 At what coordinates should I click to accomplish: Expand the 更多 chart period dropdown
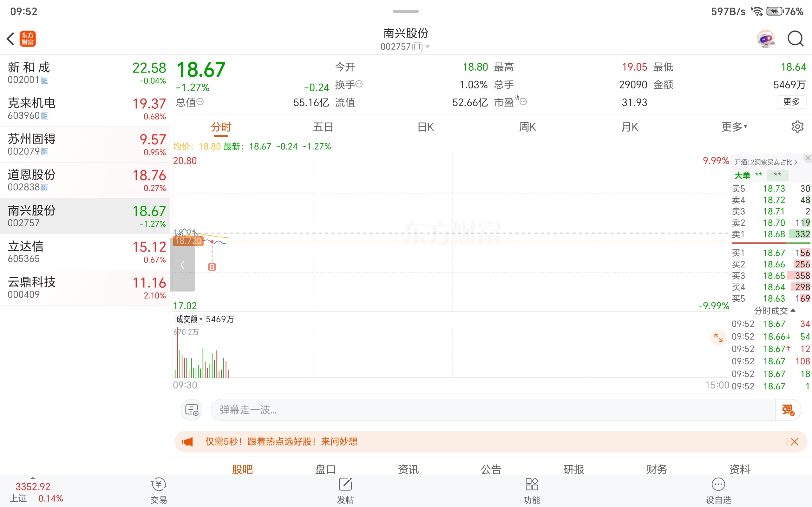click(734, 127)
